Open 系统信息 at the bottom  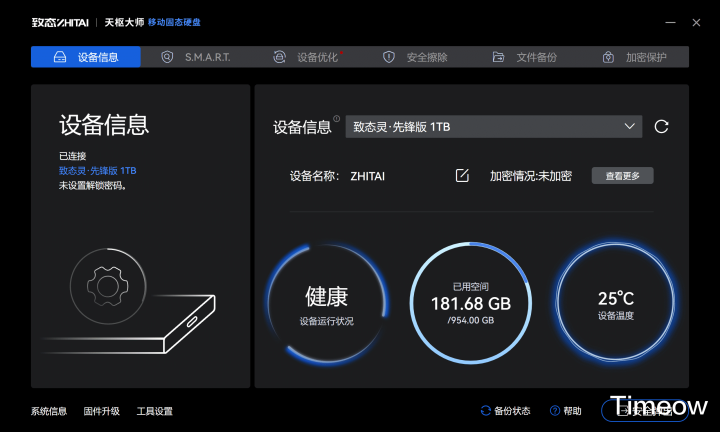[49, 411]
